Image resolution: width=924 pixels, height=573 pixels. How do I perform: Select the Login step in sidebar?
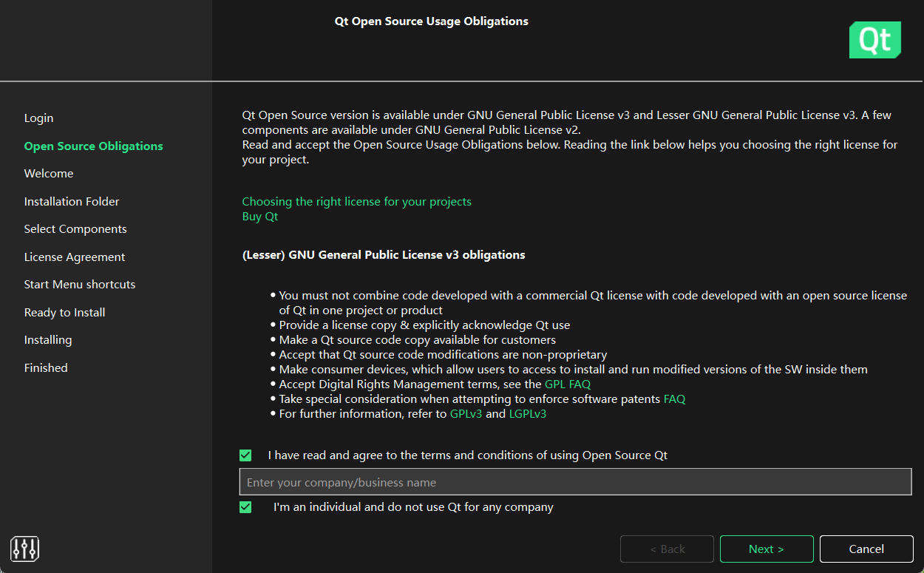pyautogui.click(x=38, y=118)
